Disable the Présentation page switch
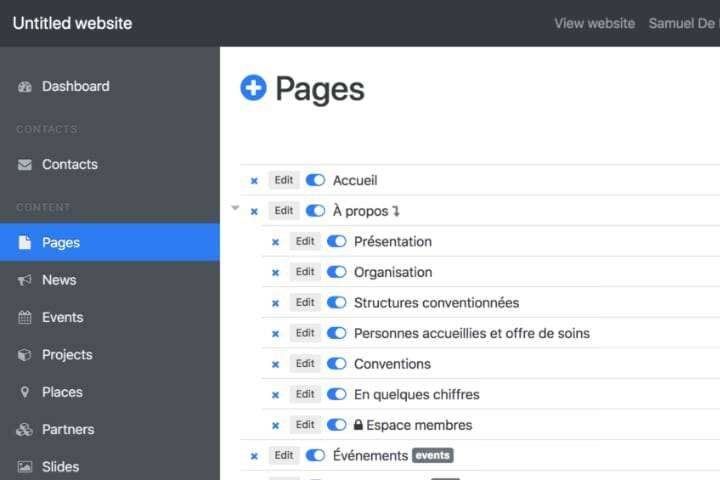This screenshot has width=720, height=480. 337,241
